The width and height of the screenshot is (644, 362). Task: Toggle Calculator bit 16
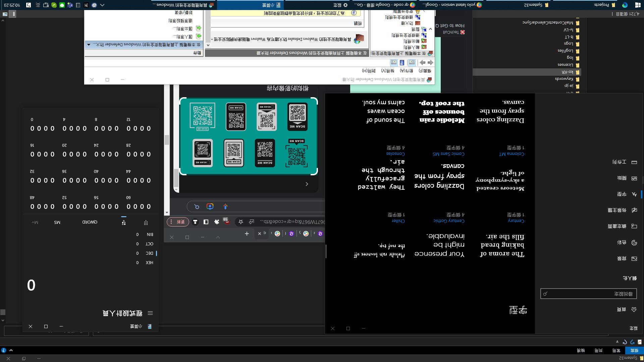[x=32, y=154]
